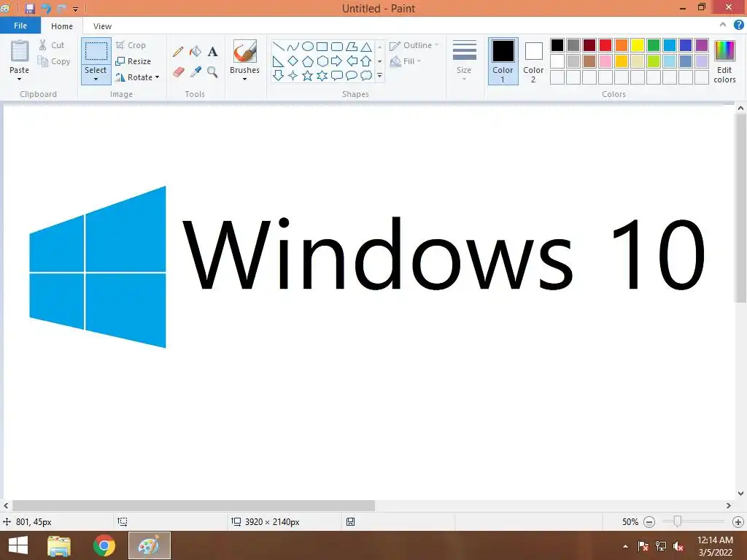Open Paint Help question mark
Viewport: 747px width, 560px height.
click(x=738, y=26)
